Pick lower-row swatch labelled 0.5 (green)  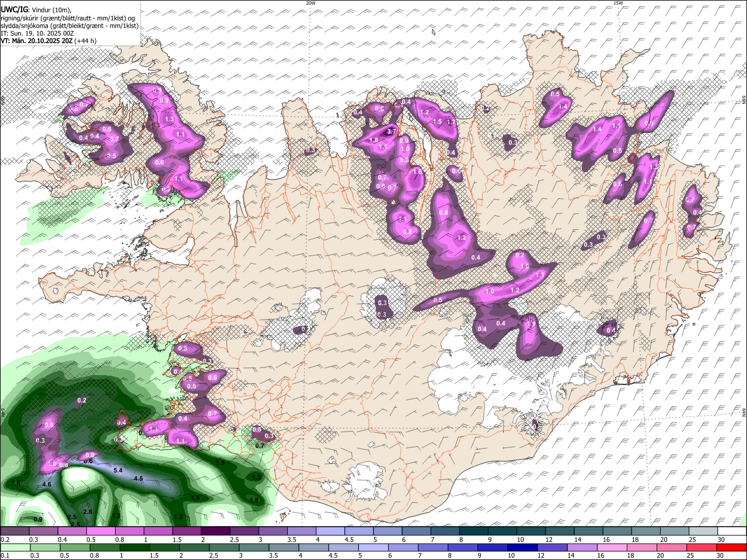click(75, 547)
